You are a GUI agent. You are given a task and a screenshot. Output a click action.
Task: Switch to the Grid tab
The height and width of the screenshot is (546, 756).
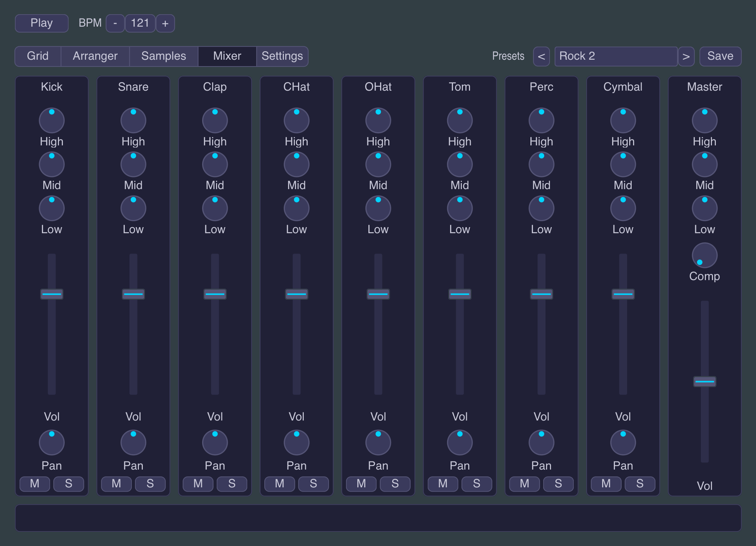(x=38, y=56)
